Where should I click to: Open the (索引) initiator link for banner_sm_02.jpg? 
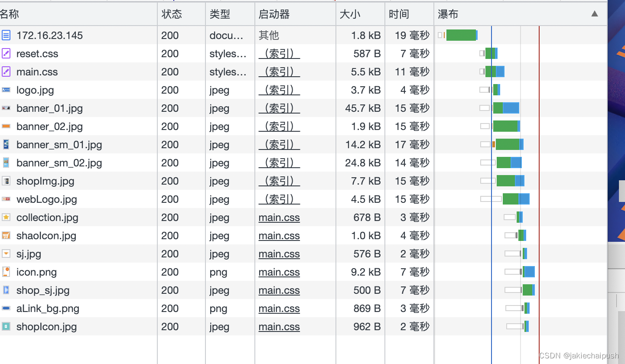click(x=279, y=163)
